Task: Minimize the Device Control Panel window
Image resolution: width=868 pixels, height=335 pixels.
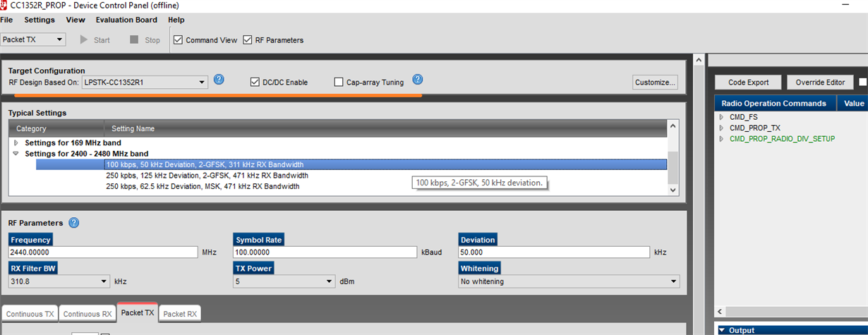Action: click(x=845, y=4)
